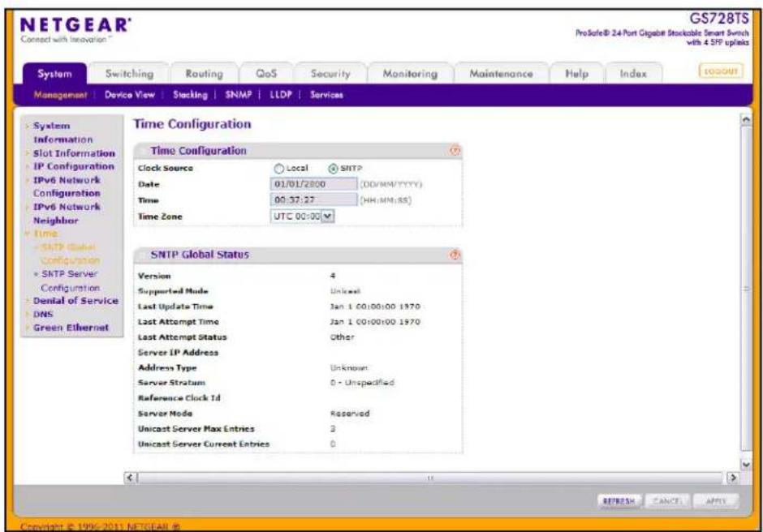Open the Time Zone UTC dropdown

302,217
